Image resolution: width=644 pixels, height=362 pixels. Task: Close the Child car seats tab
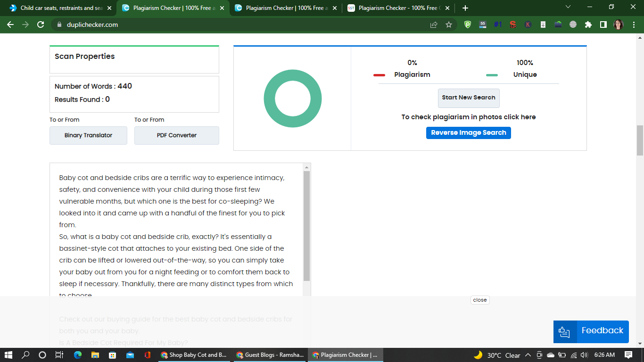tap(109, 8)
